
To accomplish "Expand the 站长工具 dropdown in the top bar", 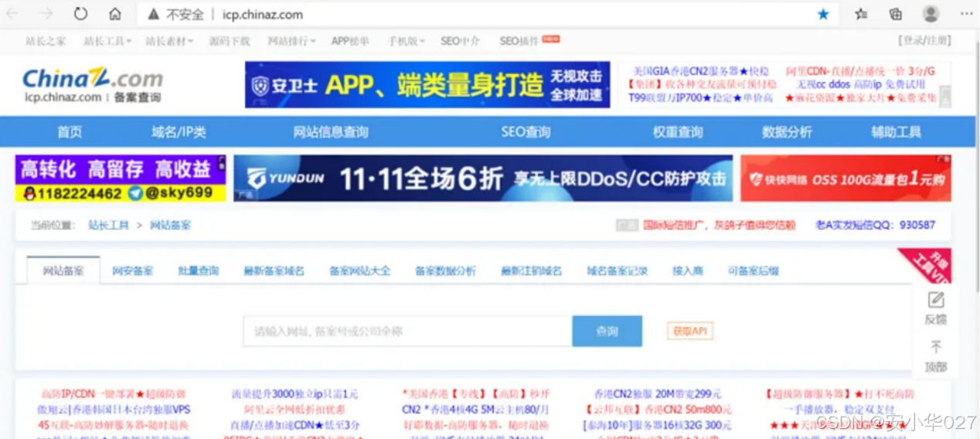I will tap(107, 41).
